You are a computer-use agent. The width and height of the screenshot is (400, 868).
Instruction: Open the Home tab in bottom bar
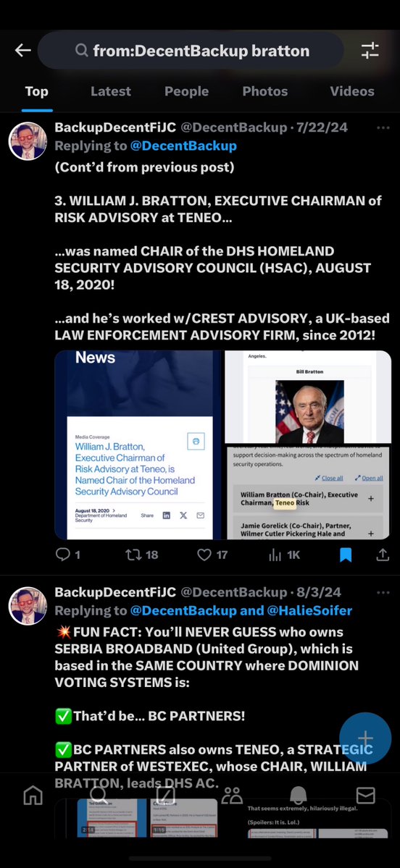pos(33,796)
